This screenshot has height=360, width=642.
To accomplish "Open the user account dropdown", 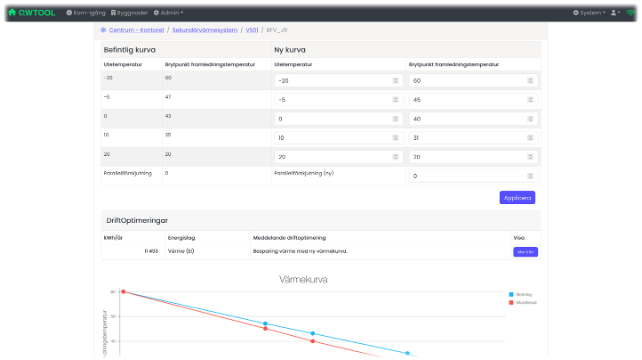I will pos(615,13).
